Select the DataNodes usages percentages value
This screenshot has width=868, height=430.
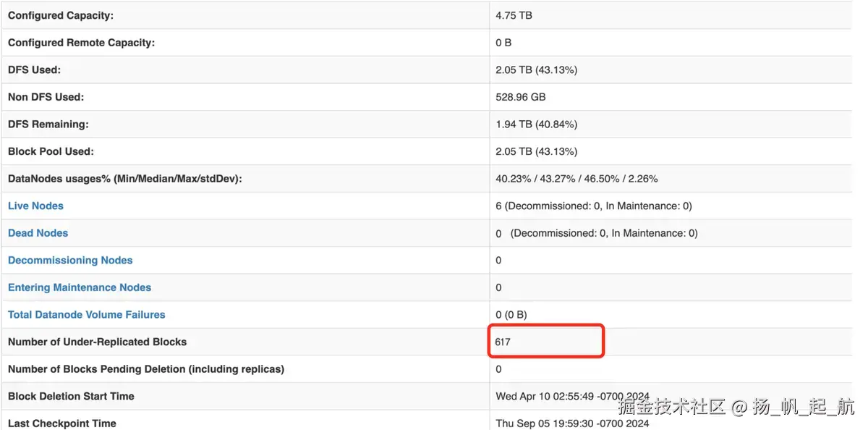coord(576,179)
